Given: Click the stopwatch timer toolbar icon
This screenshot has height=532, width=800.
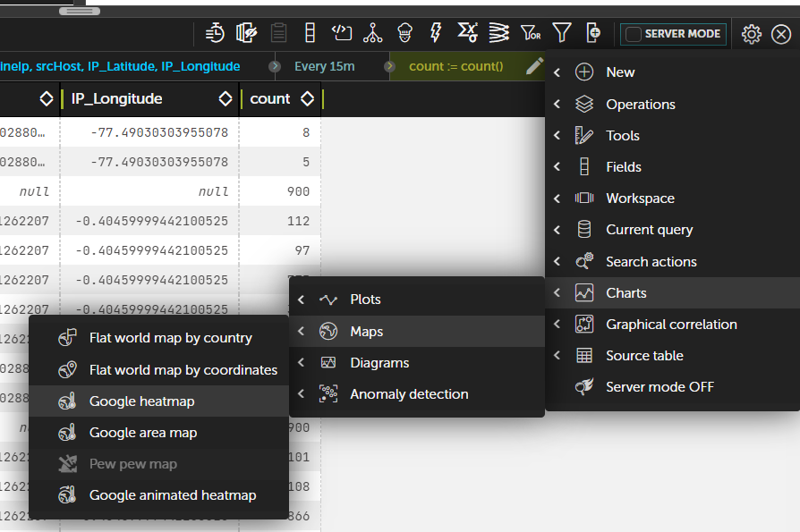Looking at the screenshot, I should pos(216,33).
